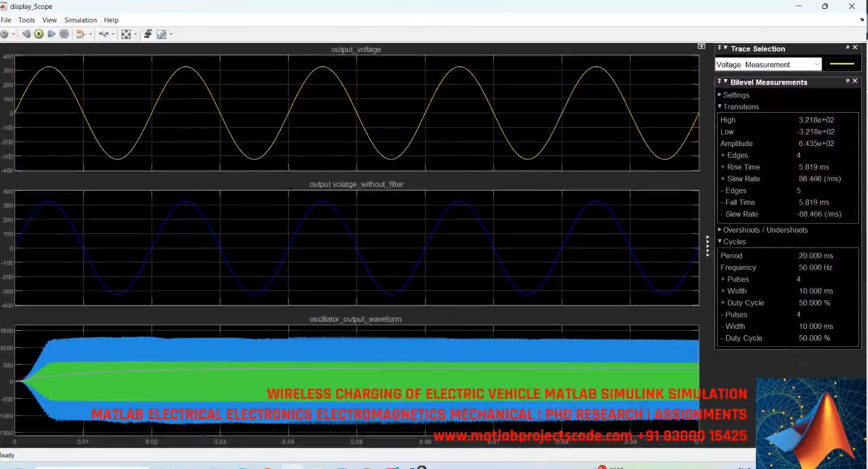Pin the Bilevel Measurements panel
Image resolution: width=868 pixels, height=469 pixels.
(x=719, y=81)
